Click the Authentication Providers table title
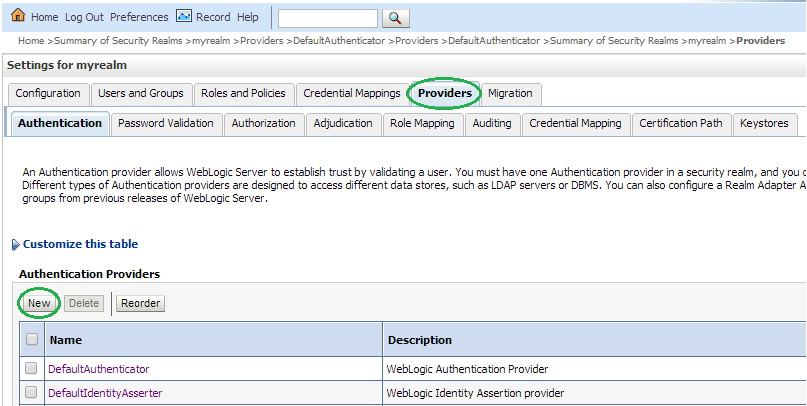Image resolution: width=807 pixels, height=406 pixels. point(90,274)
